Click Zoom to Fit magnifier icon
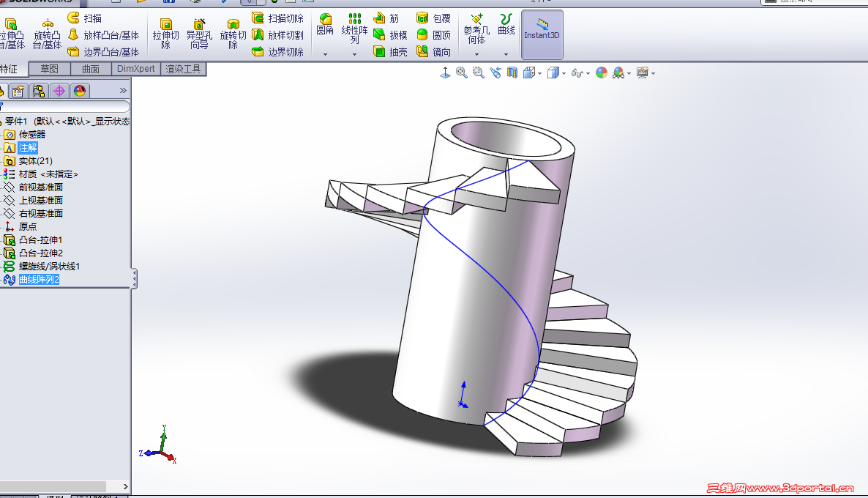This screenshot has width=868, height=498. pyautogui.click(x=462, y=73)
